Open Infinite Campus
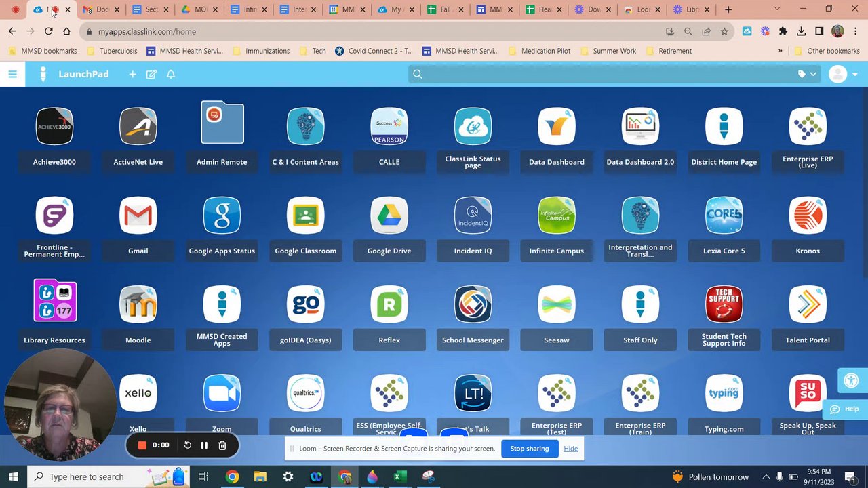Viewport: 868px width, 488px height. pyautogui.click(x=557, y=216)
